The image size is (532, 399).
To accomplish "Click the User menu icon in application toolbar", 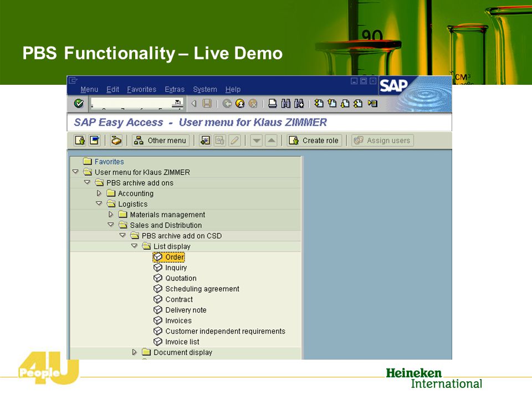I will click(80, 140).
